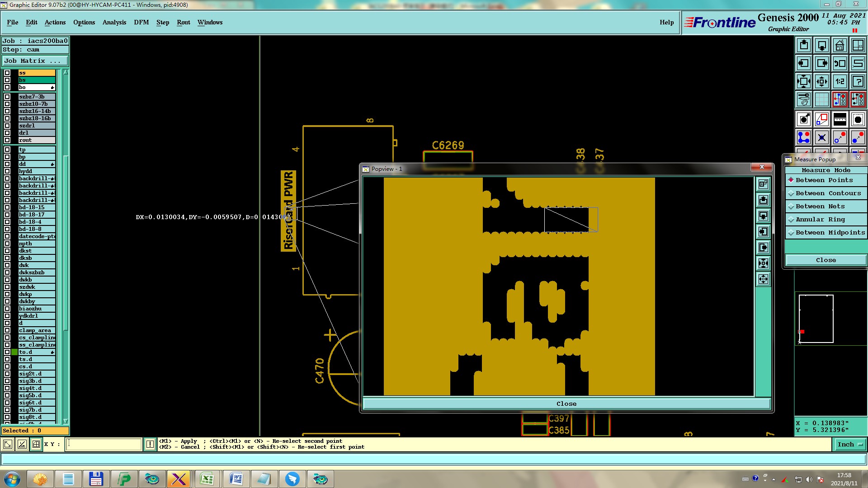Open the Rout menu
This screenshot has height=488, width=868.
tap(184, 22)
